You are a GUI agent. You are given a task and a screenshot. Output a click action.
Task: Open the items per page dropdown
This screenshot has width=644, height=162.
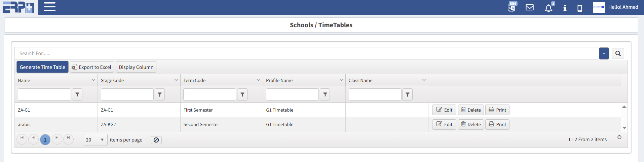(x=96, y=140)
